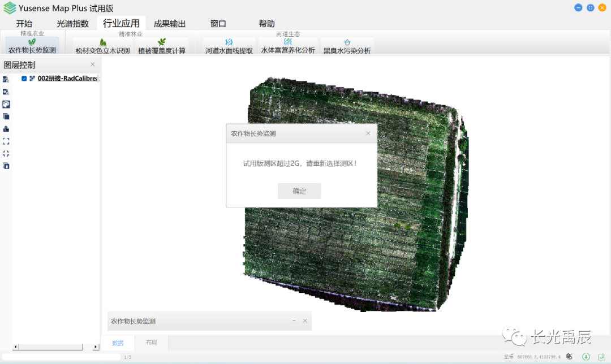Image resolution: width=611 pixels, height=364 pixels.
Task: Maximize the Yusense Map Plus window
Action: [590, 8]
